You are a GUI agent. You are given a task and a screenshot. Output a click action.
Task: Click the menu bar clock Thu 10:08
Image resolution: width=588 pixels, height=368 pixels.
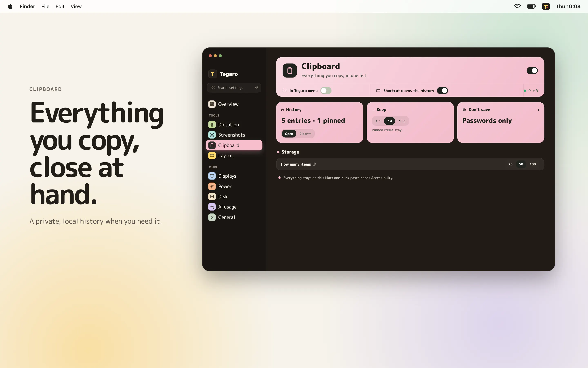point(568,6)
